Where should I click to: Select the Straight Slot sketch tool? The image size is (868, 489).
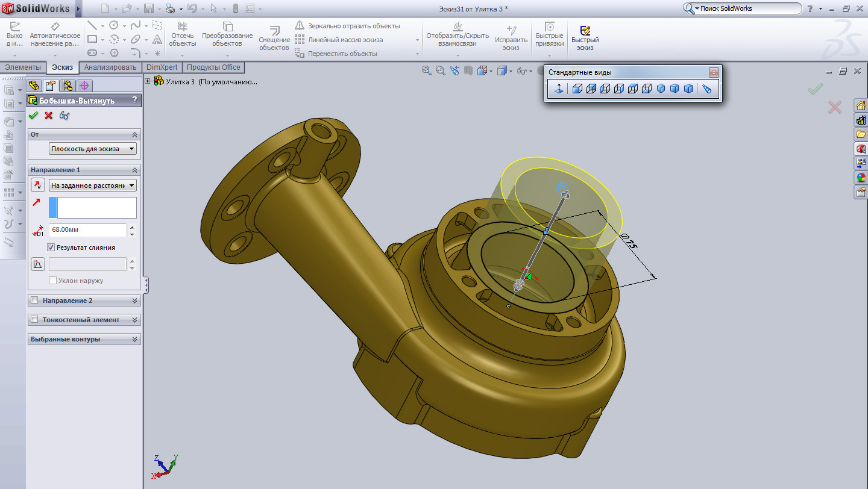(x=92, y=53)
